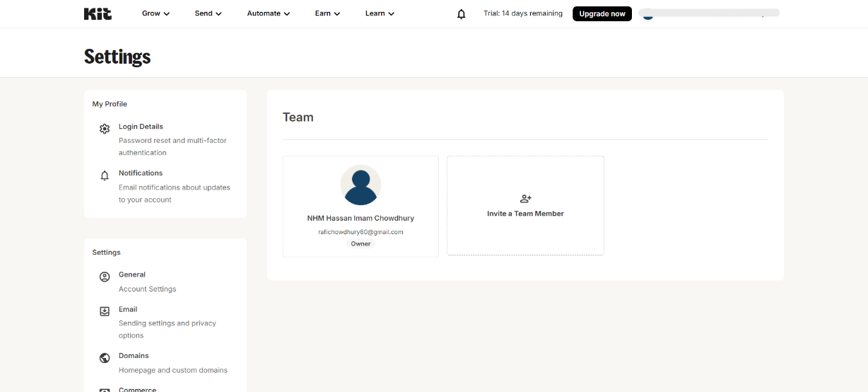868x392 pixels.
Task: Click the Domains globe icon
Action: 105,358
